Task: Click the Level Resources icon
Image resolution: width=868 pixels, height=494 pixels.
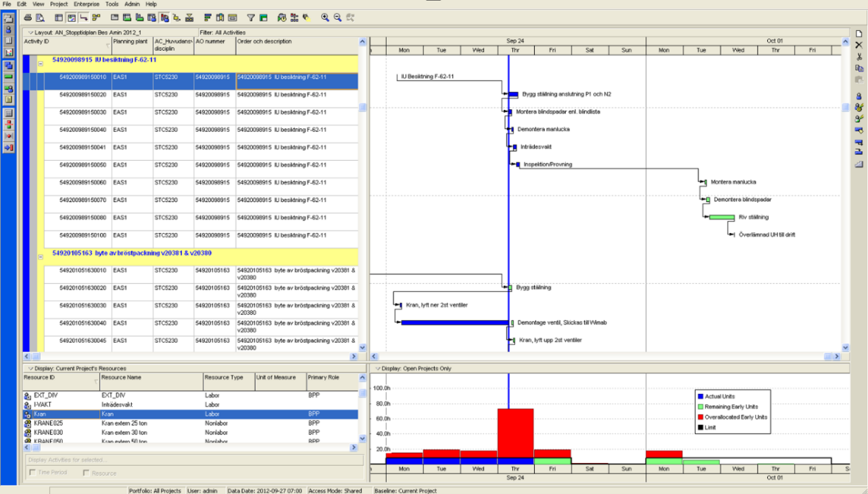Action: [x=294, y=18]
